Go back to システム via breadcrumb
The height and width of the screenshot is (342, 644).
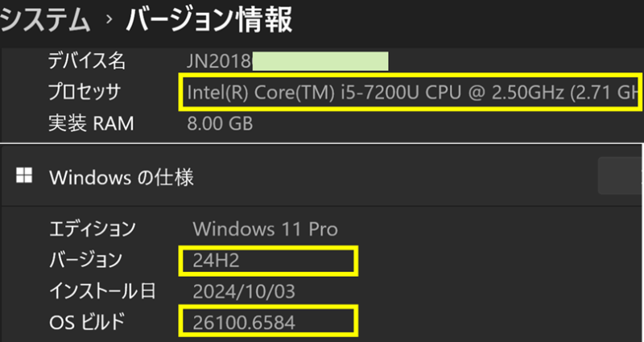click(x=44, y=20)
